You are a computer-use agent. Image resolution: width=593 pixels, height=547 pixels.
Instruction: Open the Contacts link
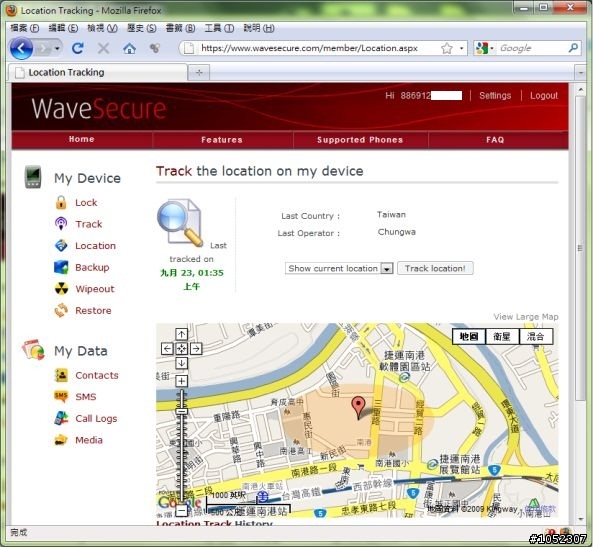coord(97,375)
